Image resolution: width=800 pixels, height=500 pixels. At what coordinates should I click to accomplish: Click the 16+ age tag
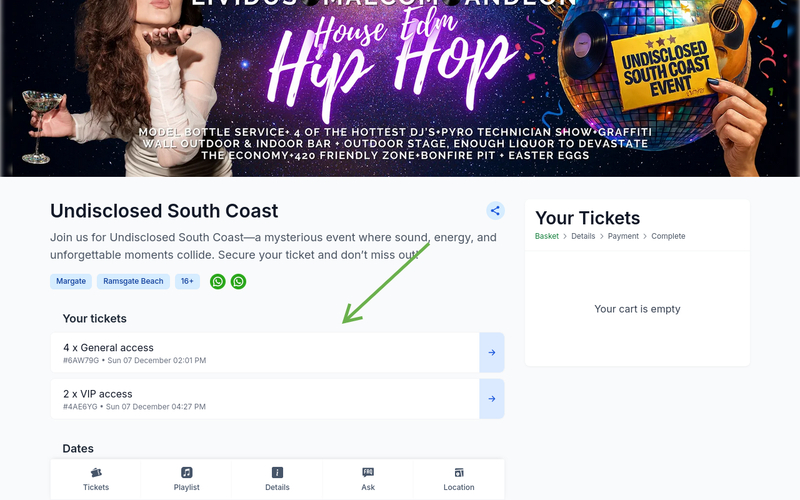188,282
